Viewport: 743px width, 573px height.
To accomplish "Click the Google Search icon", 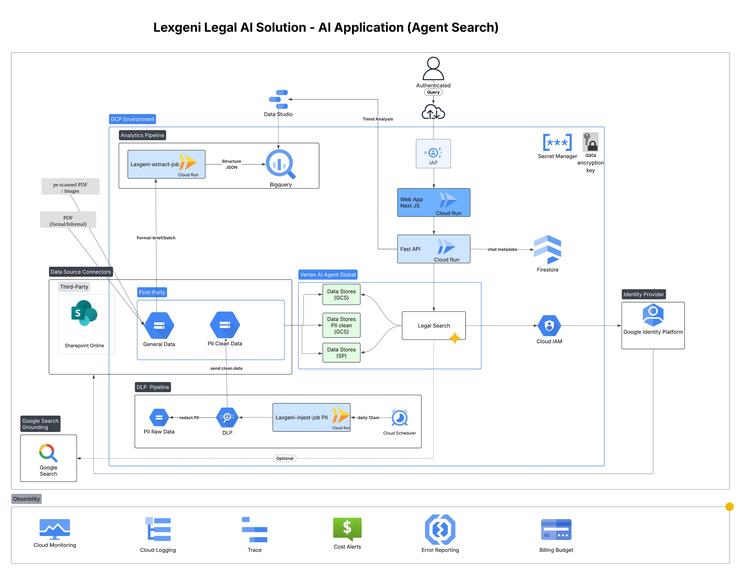I will point(48,453).
